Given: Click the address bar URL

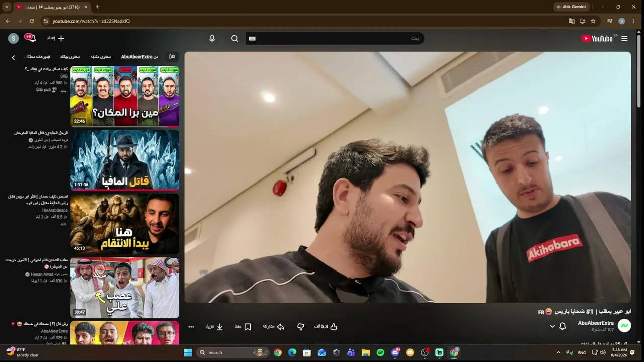Looking at the screenshot, I should tap(91, 21).
